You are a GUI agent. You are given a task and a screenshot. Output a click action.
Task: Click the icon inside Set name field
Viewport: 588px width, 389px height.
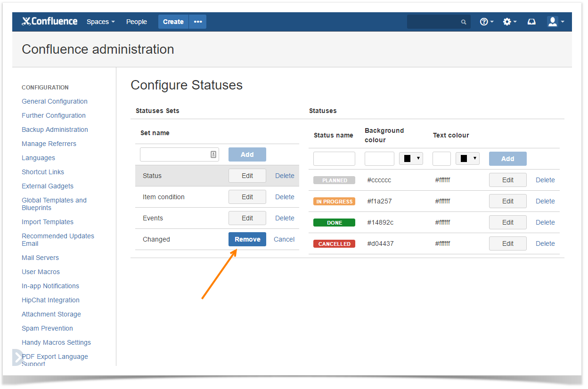(x=213, y=154)
